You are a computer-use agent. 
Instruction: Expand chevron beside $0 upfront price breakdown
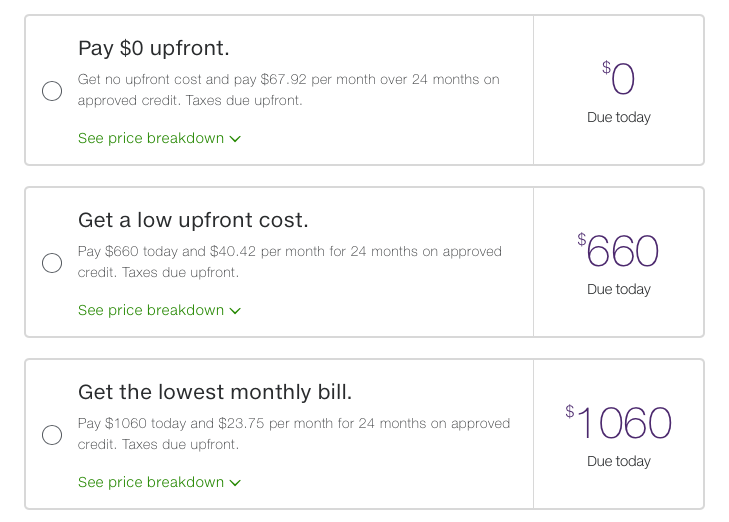[235, 139]
